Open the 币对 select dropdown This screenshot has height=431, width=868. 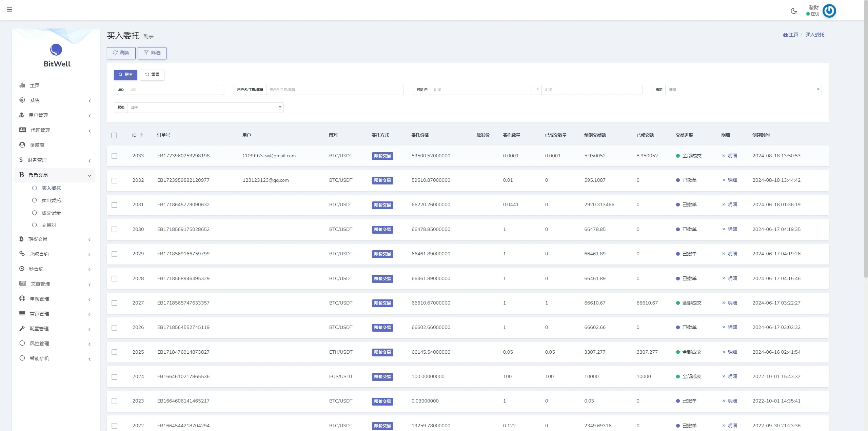743,90
